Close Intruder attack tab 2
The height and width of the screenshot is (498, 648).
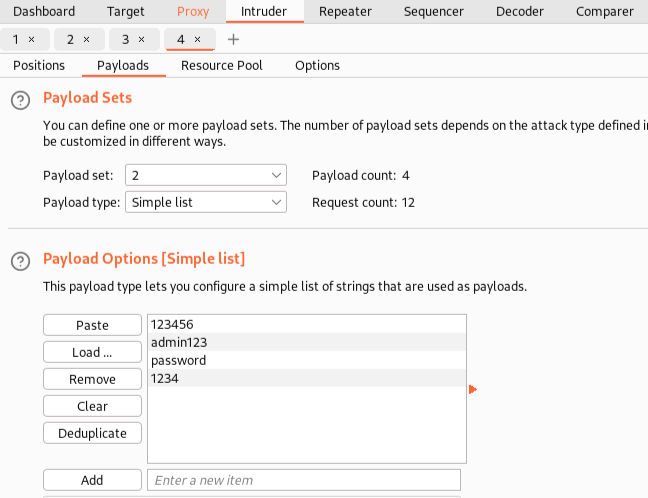pos(86,40)
